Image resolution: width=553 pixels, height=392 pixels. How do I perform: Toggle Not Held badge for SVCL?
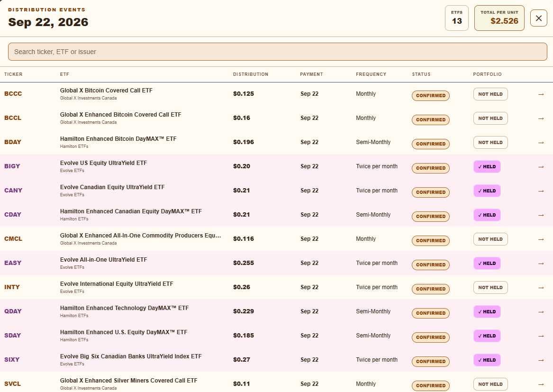[490, 384]
